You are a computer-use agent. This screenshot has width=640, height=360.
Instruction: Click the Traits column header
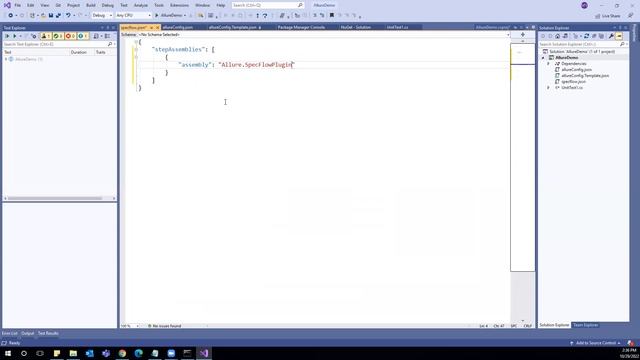100,52
